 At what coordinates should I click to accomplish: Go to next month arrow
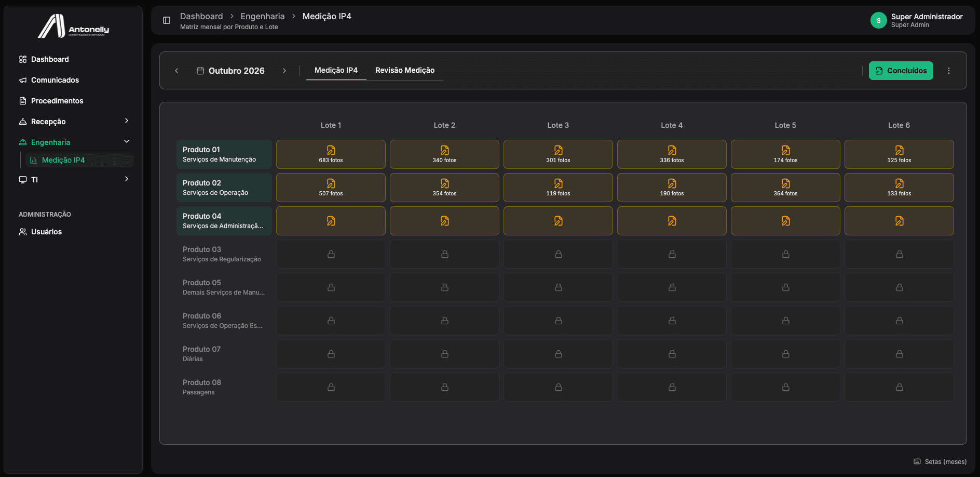click(x=284, y=71)
